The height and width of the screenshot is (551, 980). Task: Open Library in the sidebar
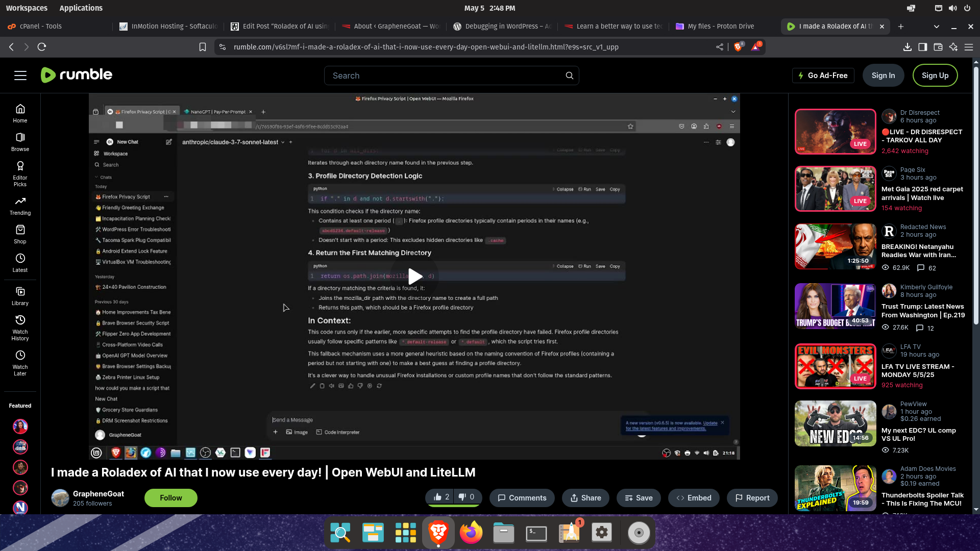[20, 296]
